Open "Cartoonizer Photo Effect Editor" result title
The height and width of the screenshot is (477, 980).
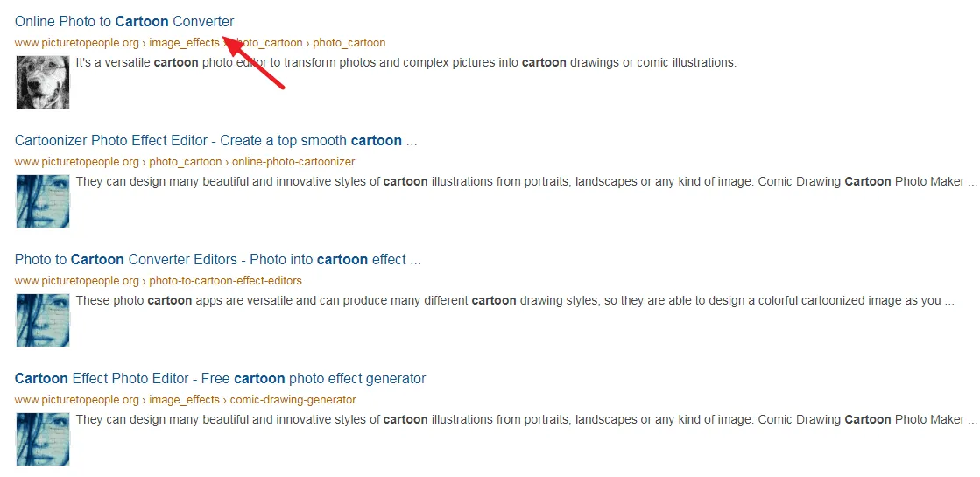(x=215, y=141)
